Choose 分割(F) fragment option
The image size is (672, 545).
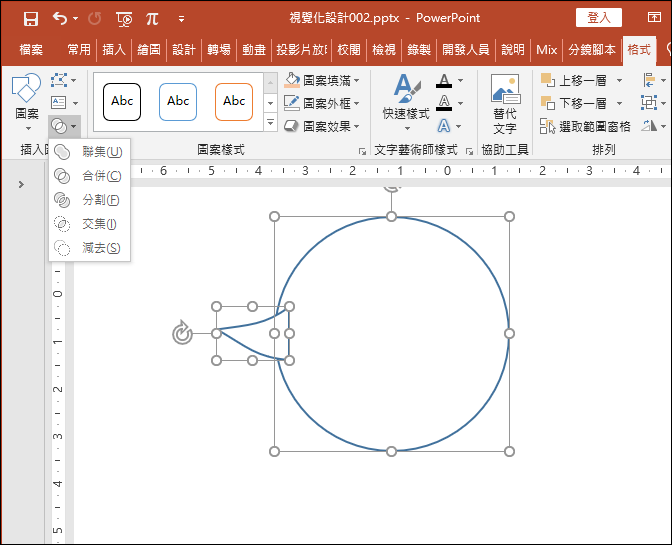[x=89, y=200]
